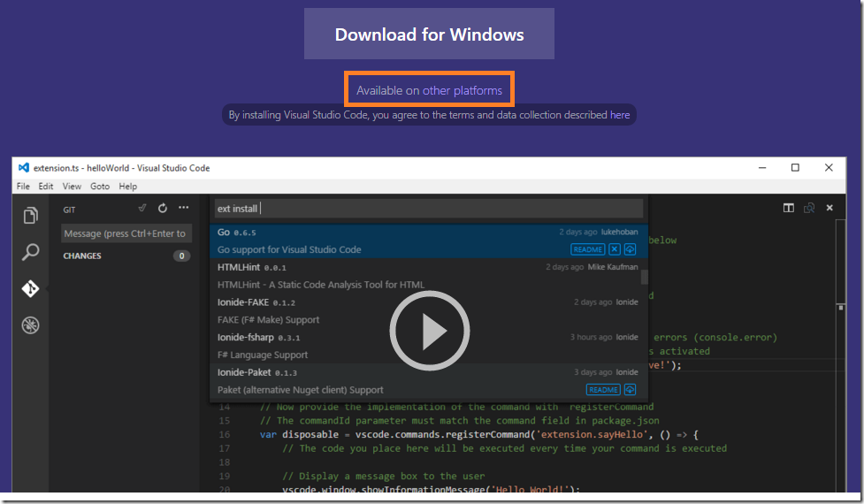Open the File menu
Viewport: 864px width, 504px height.
click(x=23, y=187)
